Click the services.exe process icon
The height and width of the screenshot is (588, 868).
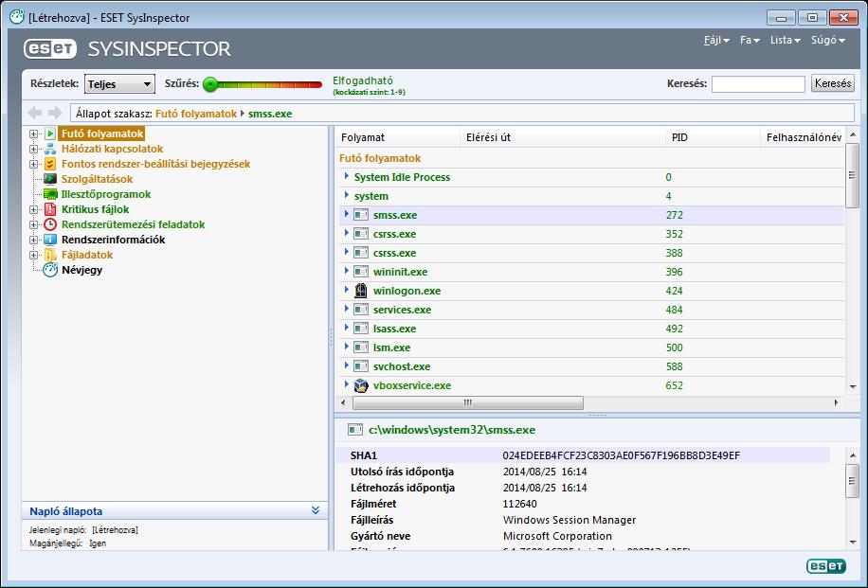[x=361, y=310]
